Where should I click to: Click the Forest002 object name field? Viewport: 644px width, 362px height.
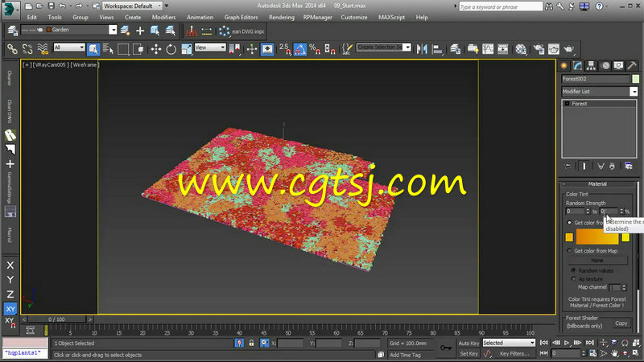point(596,79)
